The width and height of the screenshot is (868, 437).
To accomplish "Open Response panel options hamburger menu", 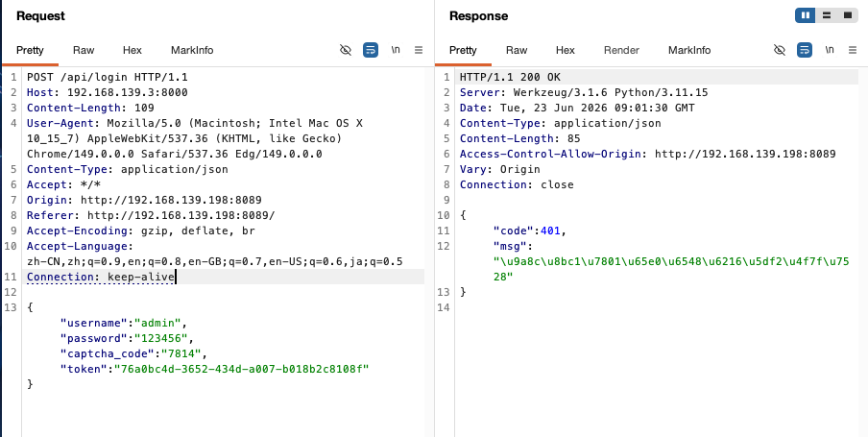I will click(x=853, y=50).
